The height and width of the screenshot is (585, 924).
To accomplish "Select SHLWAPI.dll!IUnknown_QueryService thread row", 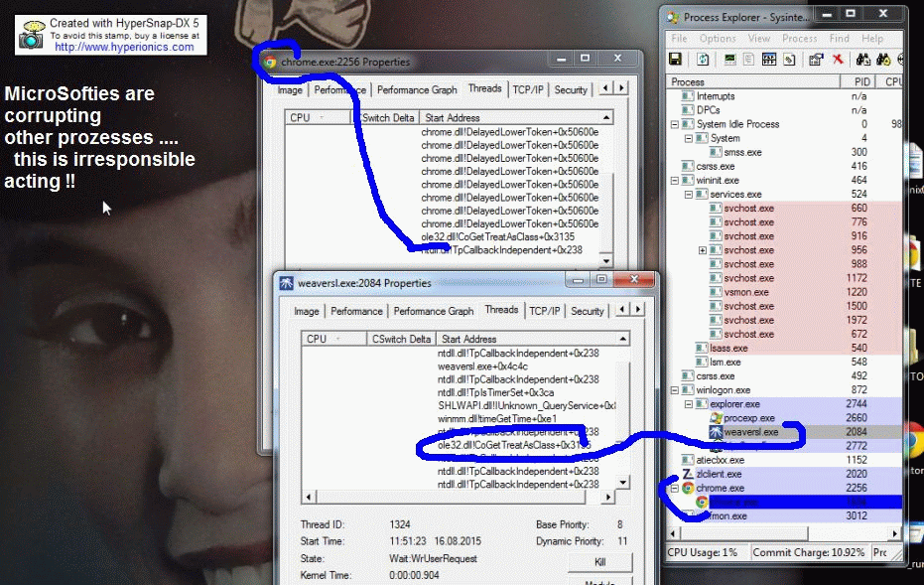I will [x=460, y=405].
